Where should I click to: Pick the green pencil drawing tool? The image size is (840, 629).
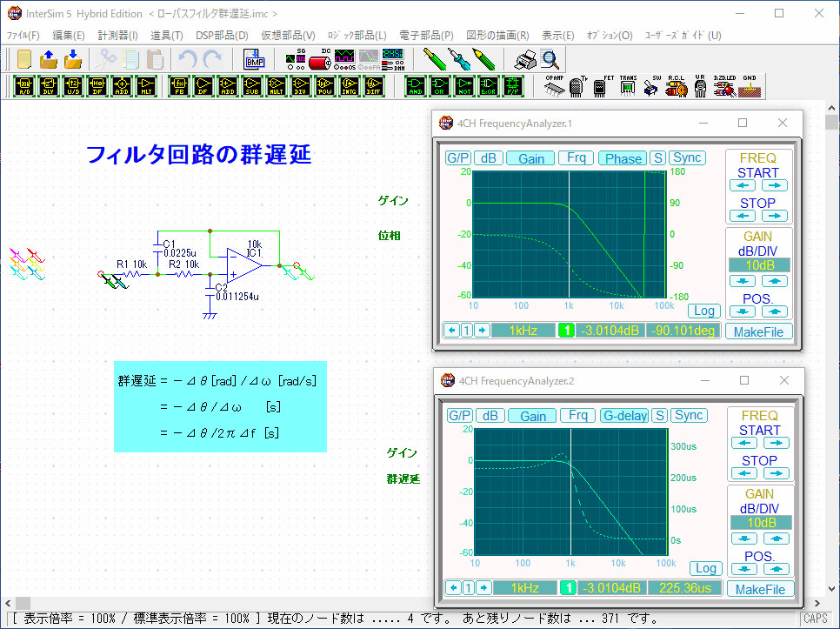click(x=483, y=59)
